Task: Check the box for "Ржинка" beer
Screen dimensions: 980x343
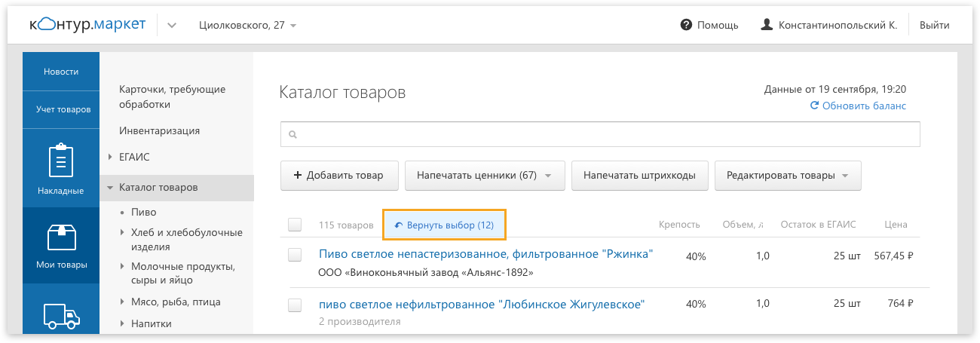Action: pos(295,255)
